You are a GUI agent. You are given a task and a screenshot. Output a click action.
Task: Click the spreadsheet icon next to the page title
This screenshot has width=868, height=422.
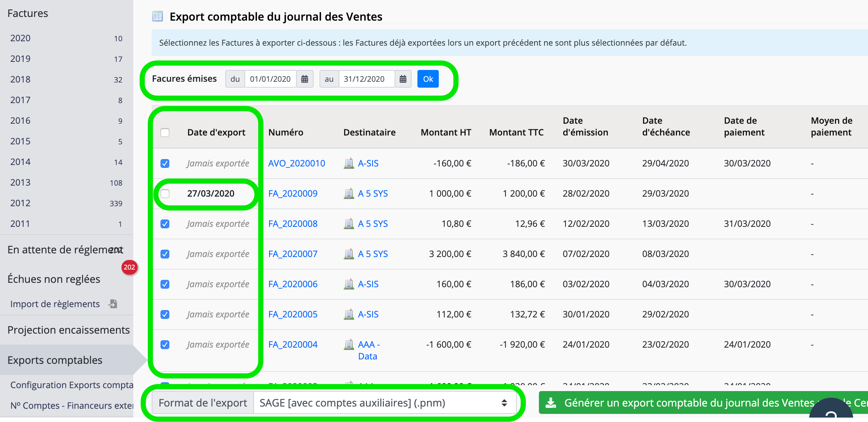pyautogui.click(x=157, y=16)
